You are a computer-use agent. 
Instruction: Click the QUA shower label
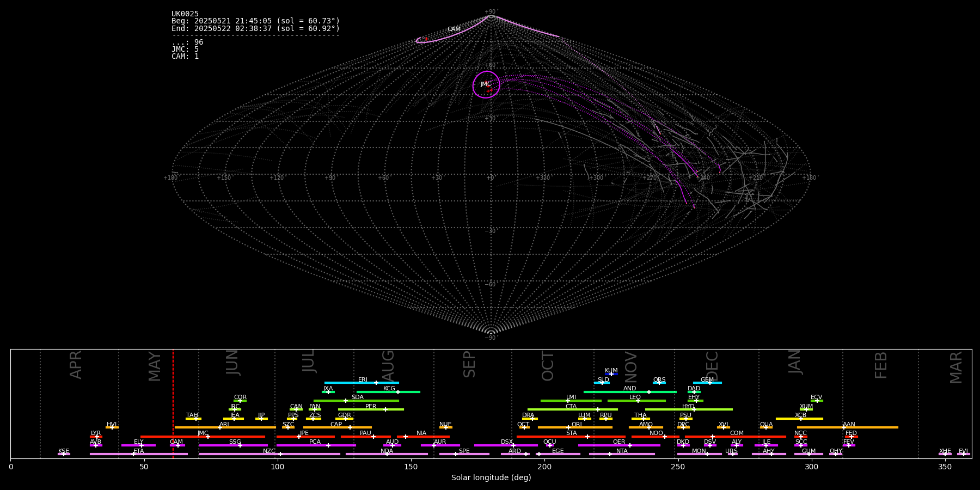coord(767,425)
